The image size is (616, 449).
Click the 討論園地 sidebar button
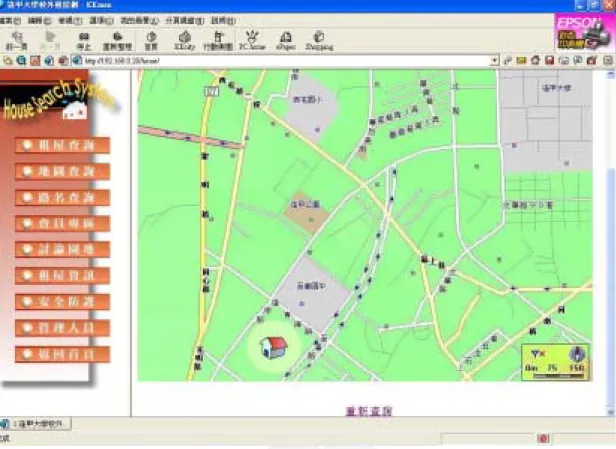(62, 249)
